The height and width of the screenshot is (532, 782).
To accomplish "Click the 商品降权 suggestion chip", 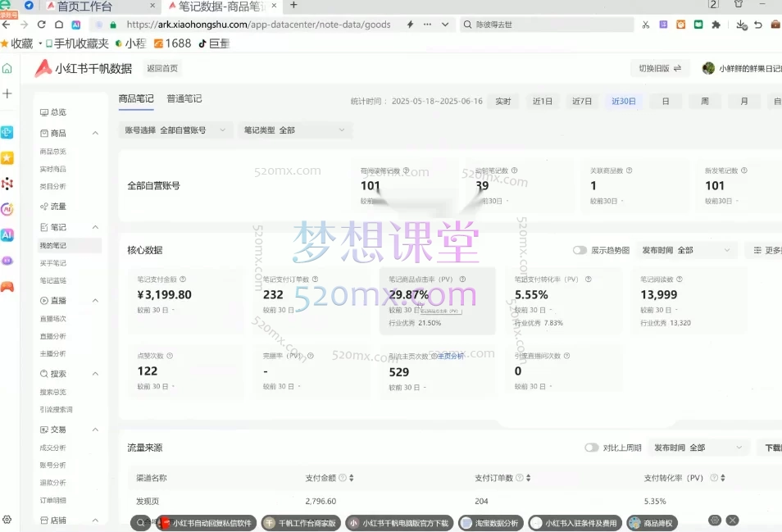I will point(652,523).
